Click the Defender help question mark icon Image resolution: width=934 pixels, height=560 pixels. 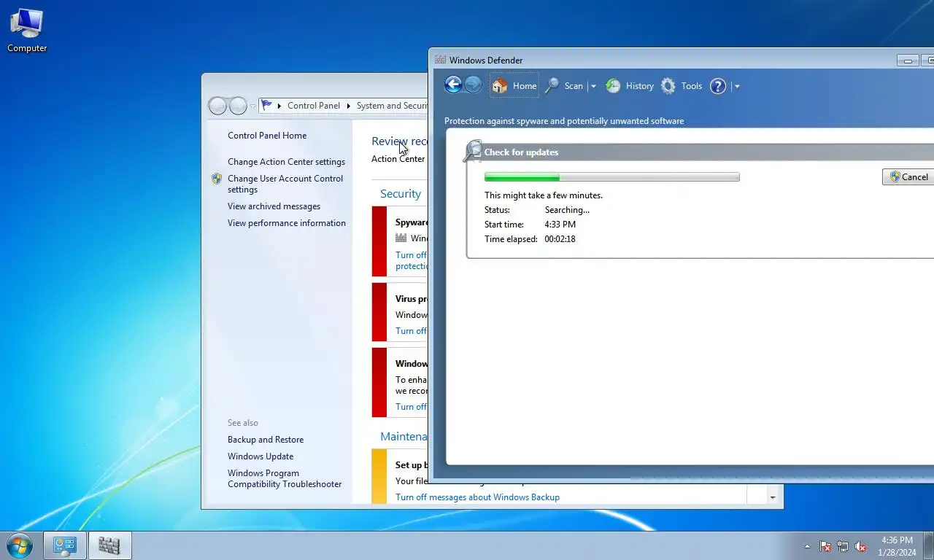tap(718, 86)
